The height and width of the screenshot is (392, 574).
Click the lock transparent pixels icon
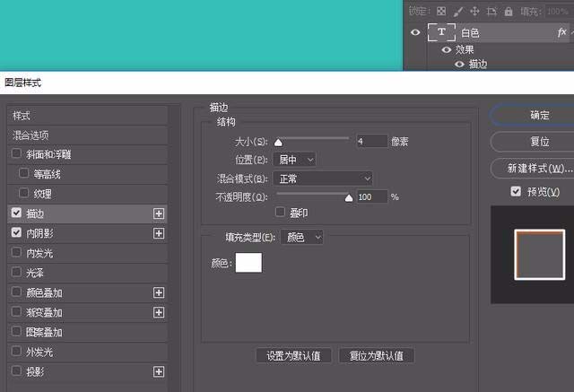click(441, 12)
